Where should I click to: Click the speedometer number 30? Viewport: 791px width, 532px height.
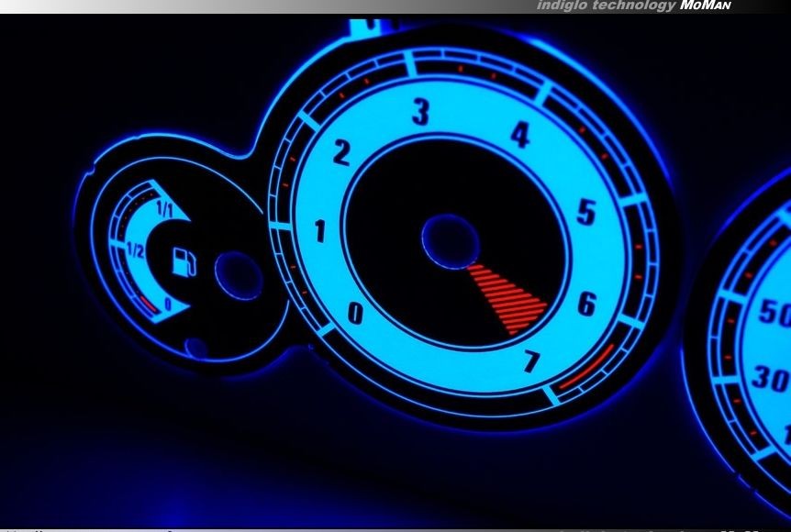[x=771, y=378]
